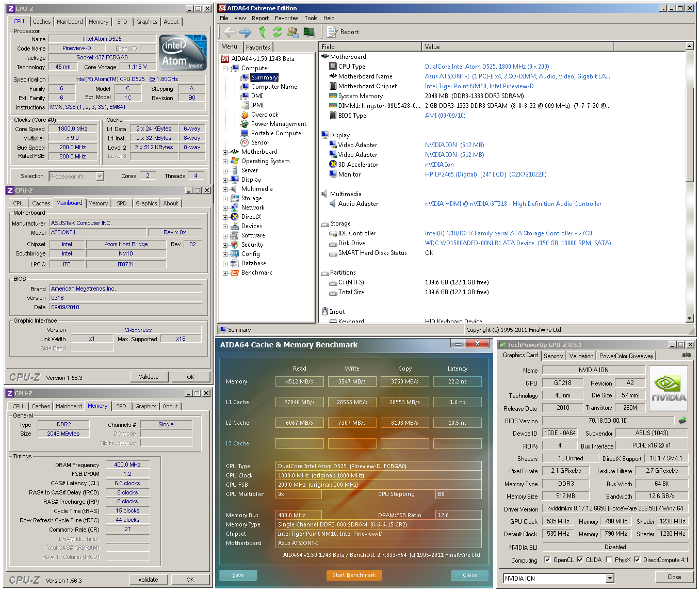Viewport: 700px width, 592px height.
Task: Click the Field column header
Action: (370, 46)
